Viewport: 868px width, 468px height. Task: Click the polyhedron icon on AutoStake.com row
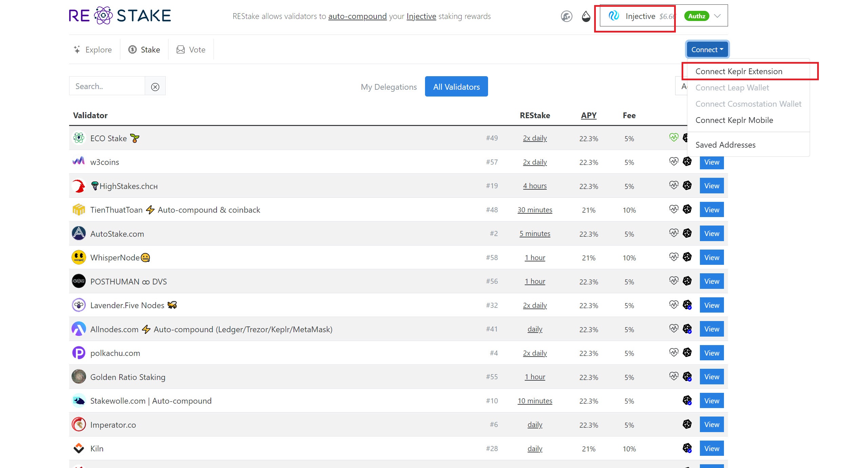click(x=687, y=233)
